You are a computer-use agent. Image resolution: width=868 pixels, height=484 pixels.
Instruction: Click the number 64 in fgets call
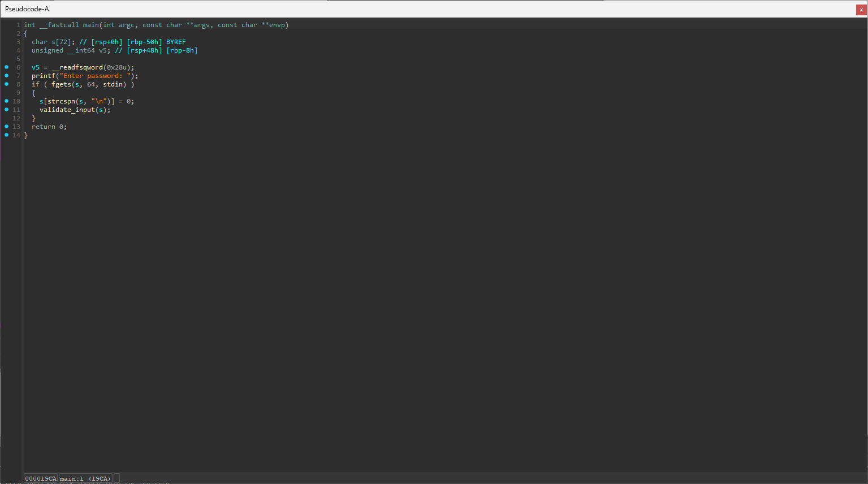click(91, 84)
